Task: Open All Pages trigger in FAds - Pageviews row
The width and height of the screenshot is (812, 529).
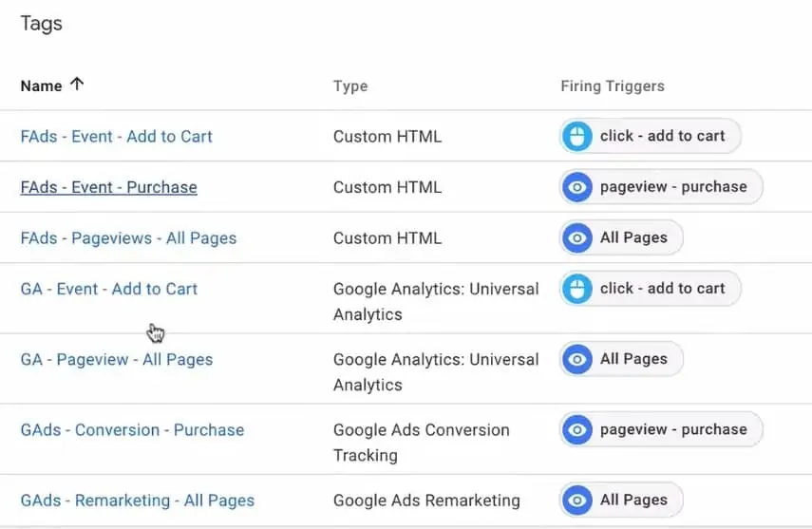Action: [x=621, y=237]
